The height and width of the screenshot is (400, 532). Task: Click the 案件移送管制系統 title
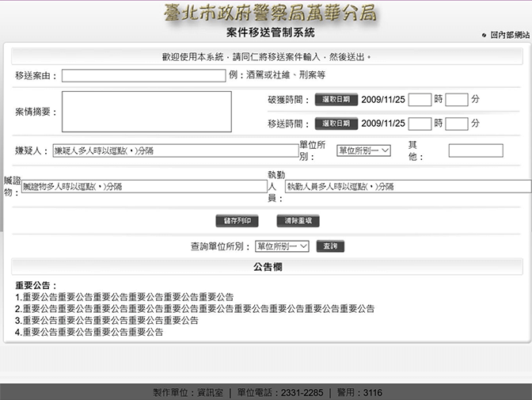(x=271, y=32)
